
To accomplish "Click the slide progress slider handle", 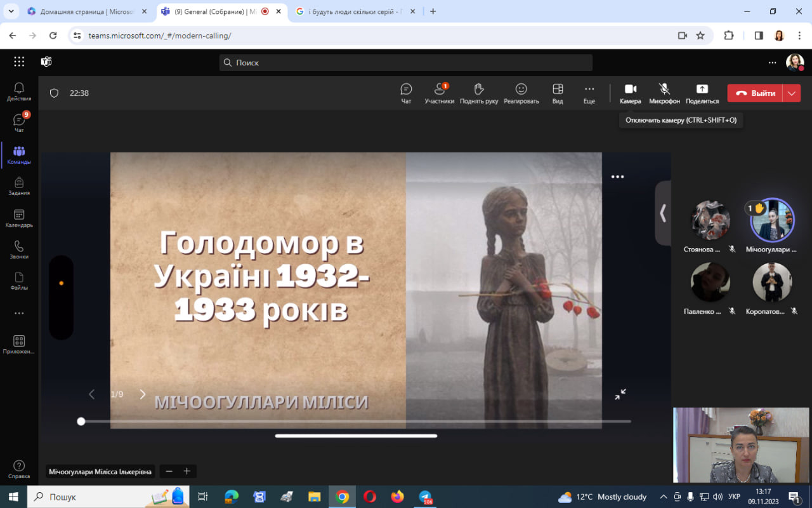I will 81,421.
